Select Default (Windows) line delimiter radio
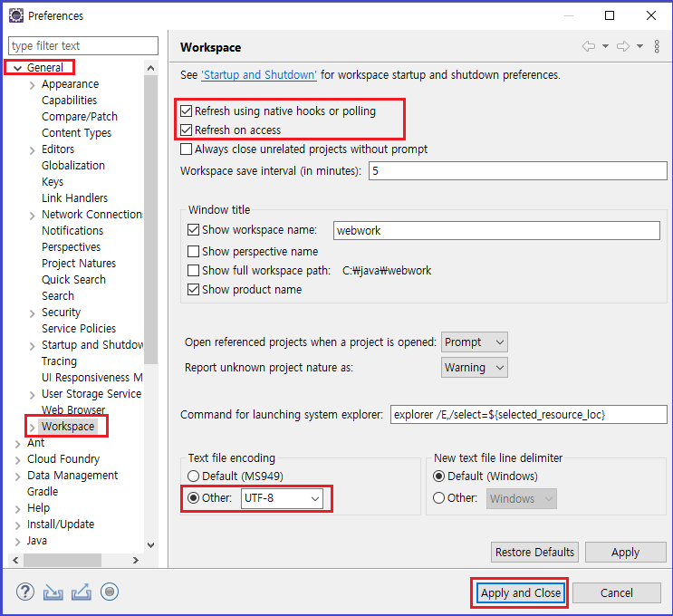Image resolution: width=673 pixels, height=616 pixels. [x=438, y=476]
